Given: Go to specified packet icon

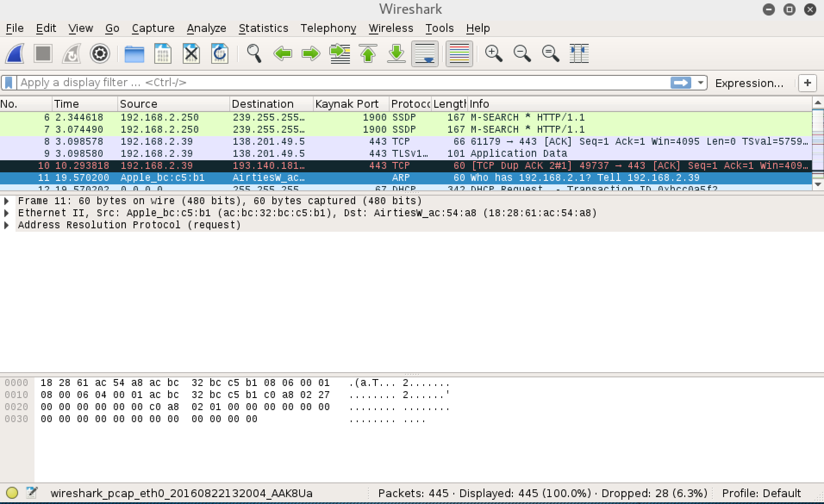Looking at the screenshot, I should [340, 54].
